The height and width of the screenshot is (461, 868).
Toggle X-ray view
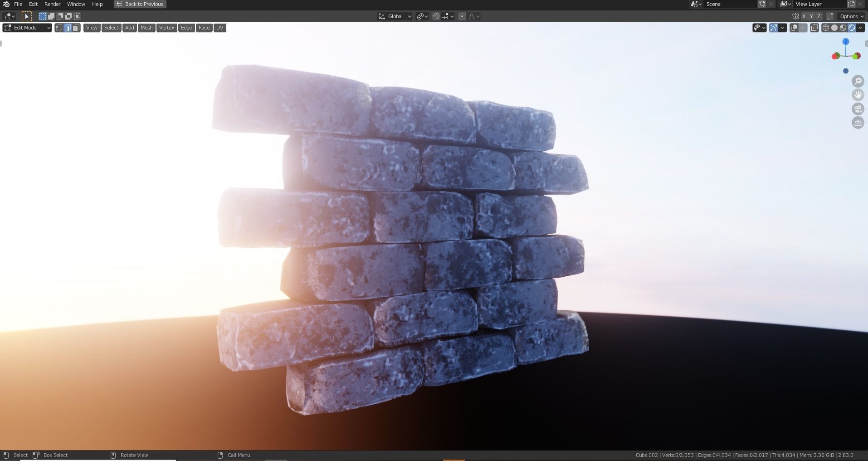[814, 28]
